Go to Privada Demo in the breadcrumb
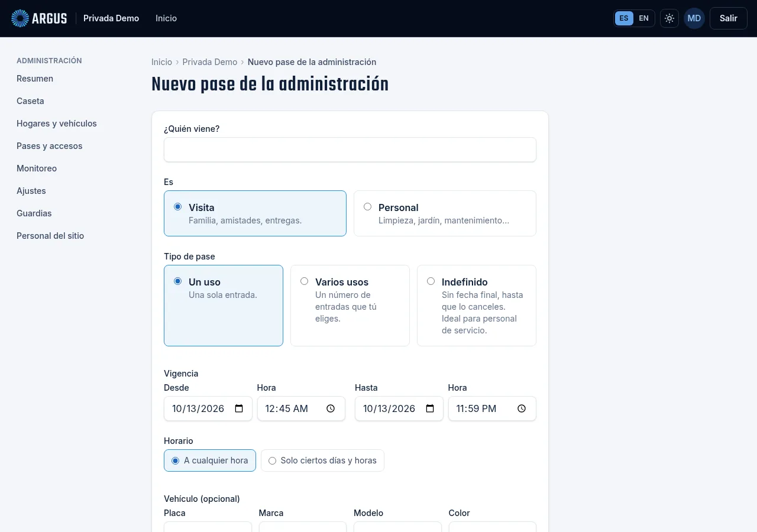Viewport: 757px width, 532px height. point(210,62)
